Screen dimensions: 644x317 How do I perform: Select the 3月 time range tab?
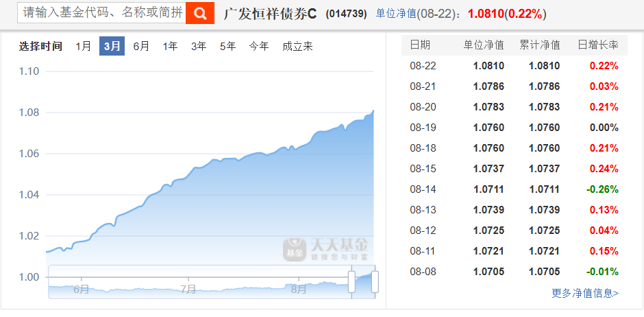112,46
